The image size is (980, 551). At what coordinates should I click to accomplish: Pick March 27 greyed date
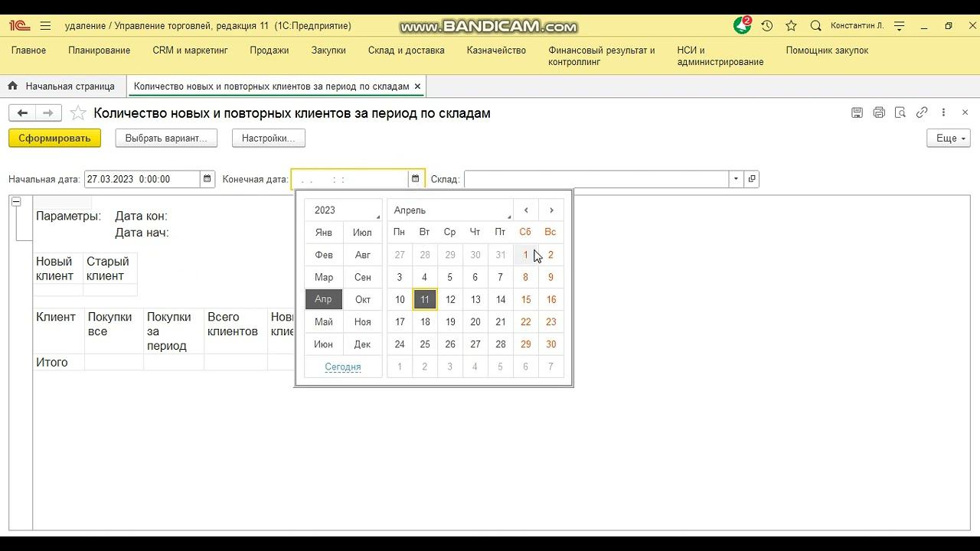coord(400,255)
